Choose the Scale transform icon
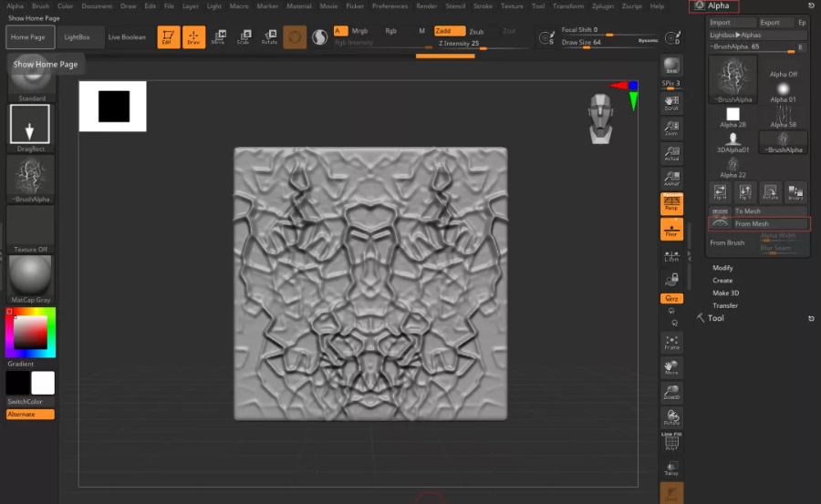821x504 pixels. 244,37
